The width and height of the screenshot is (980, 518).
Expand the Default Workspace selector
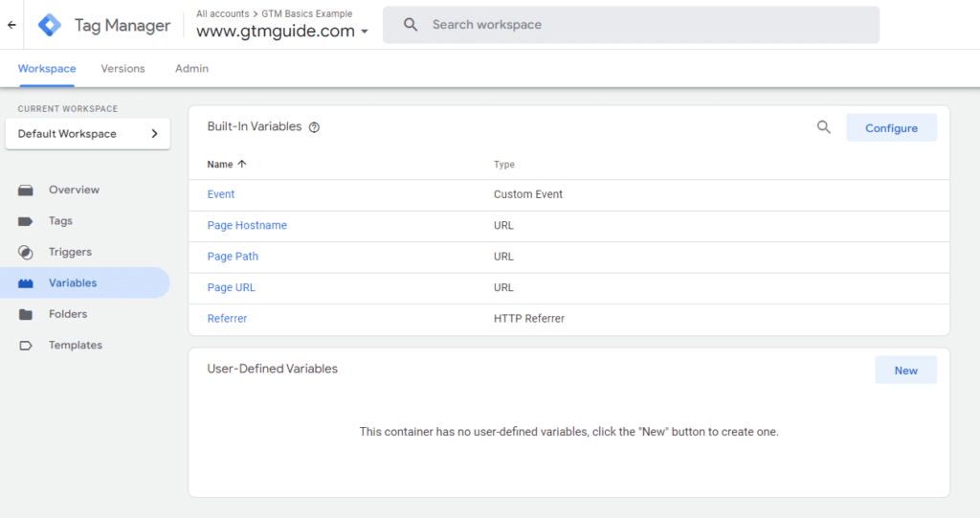[87, 134]
